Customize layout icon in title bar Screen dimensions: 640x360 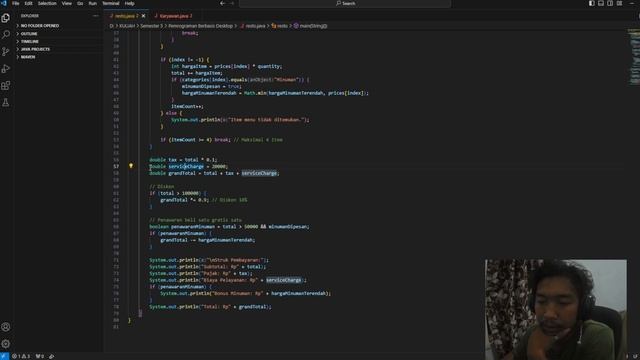point(620,3)
